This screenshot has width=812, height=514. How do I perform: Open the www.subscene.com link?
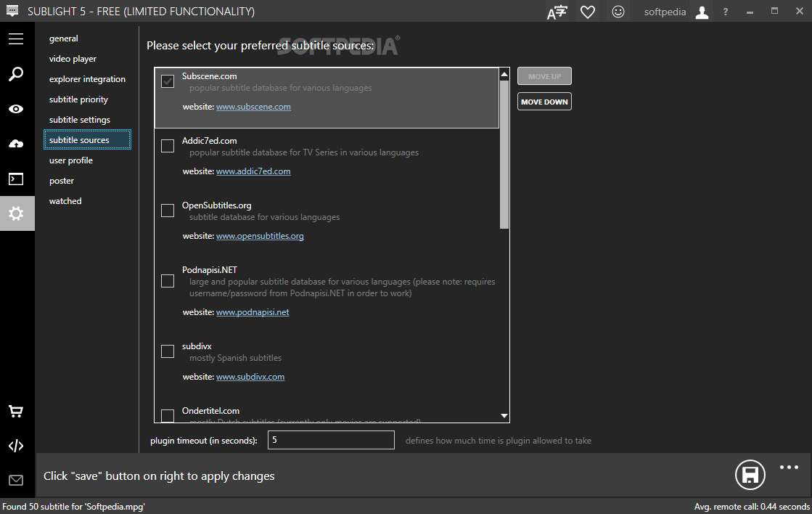[x=253, y=107]
